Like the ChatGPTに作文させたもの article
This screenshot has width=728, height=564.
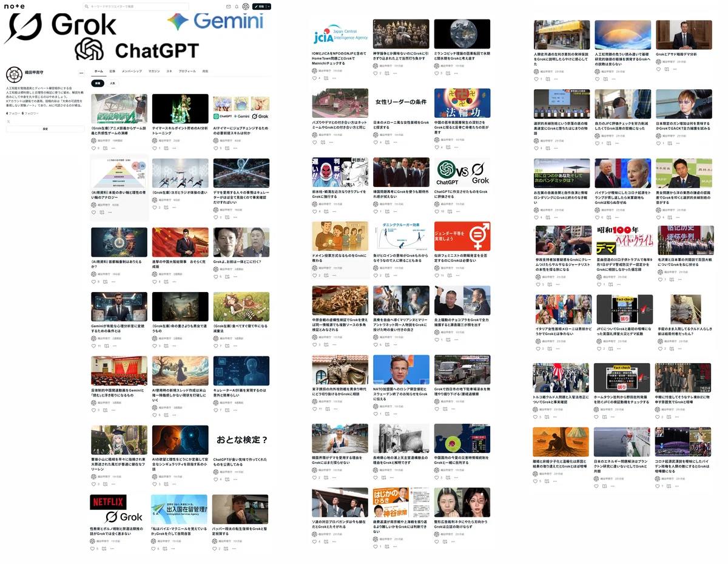[x=437, y=211]
